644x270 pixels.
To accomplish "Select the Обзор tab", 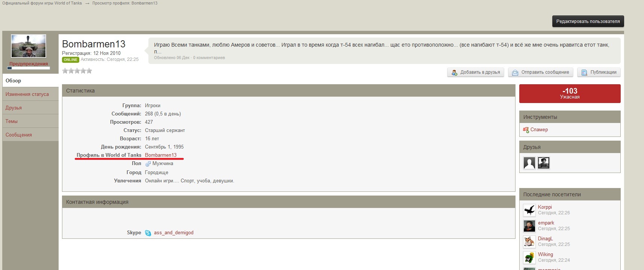I will [30, 80].
